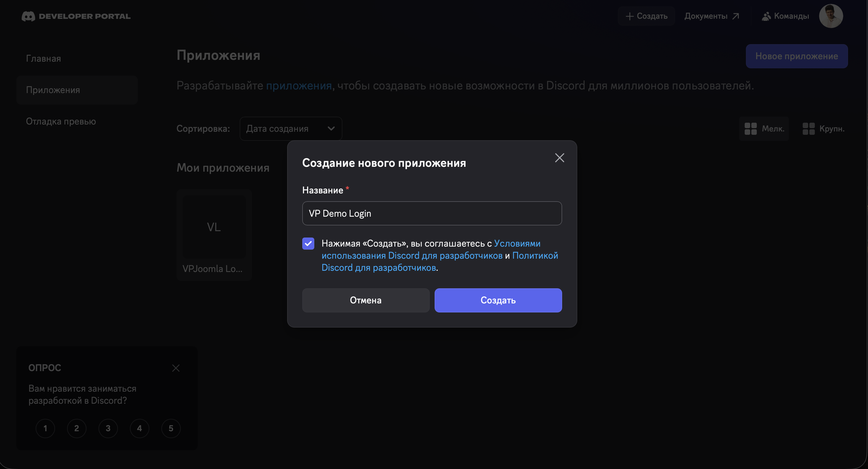
Task: Rate survey with score 2
Action: (76, 428)
